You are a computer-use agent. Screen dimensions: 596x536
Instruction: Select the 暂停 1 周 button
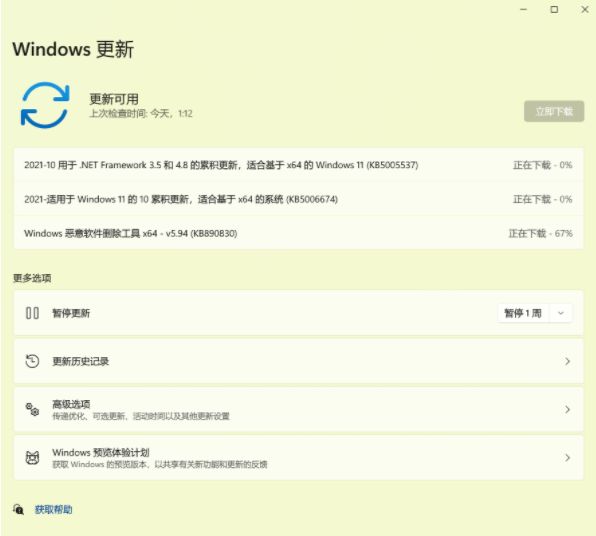pos(523,313)
